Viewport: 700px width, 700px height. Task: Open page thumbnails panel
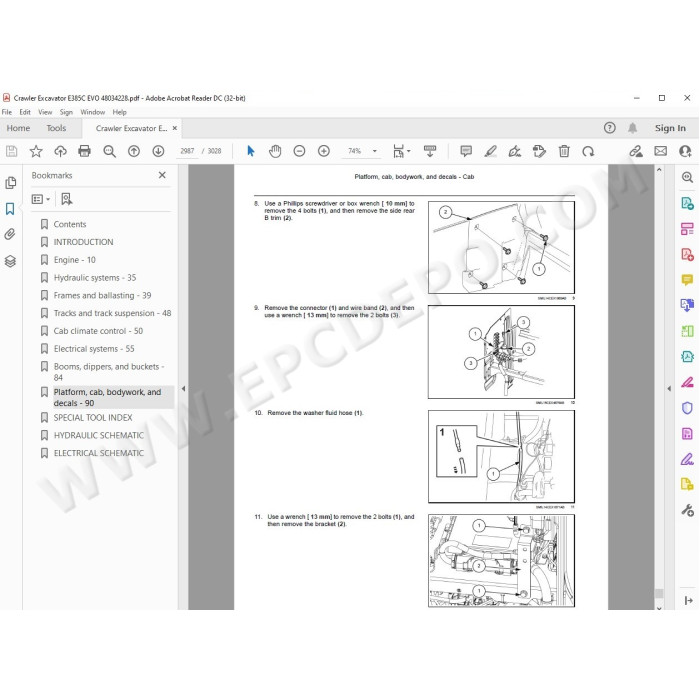(10, 183)
